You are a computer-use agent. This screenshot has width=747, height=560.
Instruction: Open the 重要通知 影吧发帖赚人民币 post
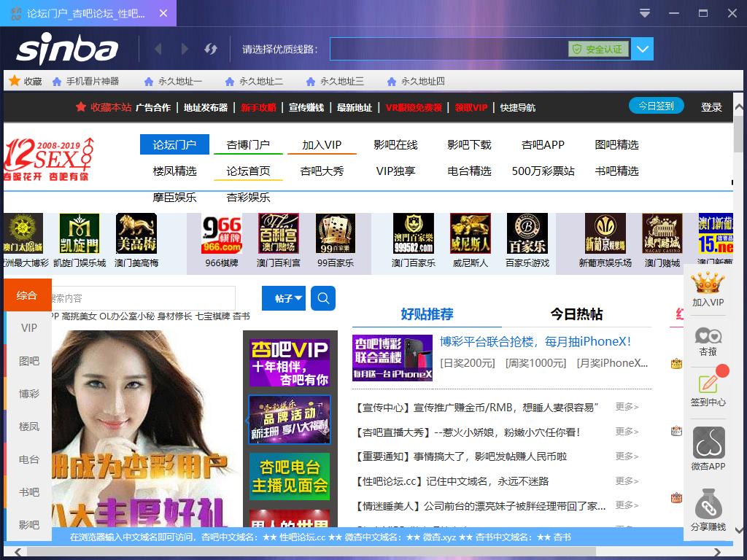coord(460,456)
